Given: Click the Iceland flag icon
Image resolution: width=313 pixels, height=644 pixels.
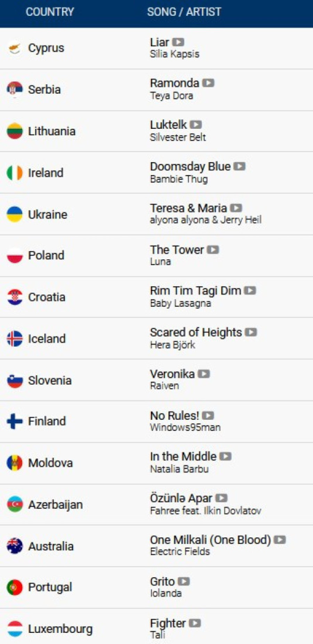Looking at the screenshot, I should (15, 339).
